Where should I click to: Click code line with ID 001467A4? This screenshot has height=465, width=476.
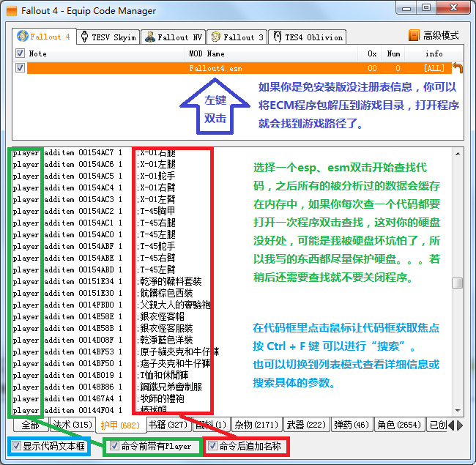coord(99,399)
